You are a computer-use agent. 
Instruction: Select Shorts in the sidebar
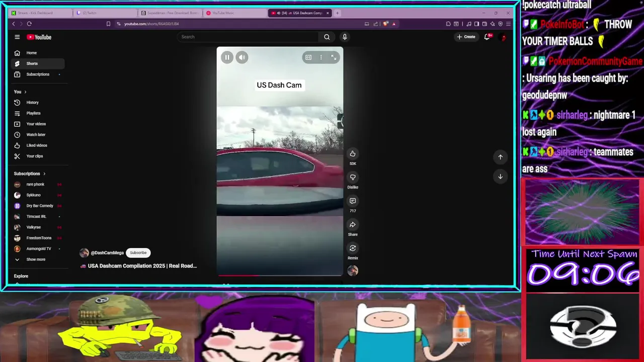click(38, 63)
